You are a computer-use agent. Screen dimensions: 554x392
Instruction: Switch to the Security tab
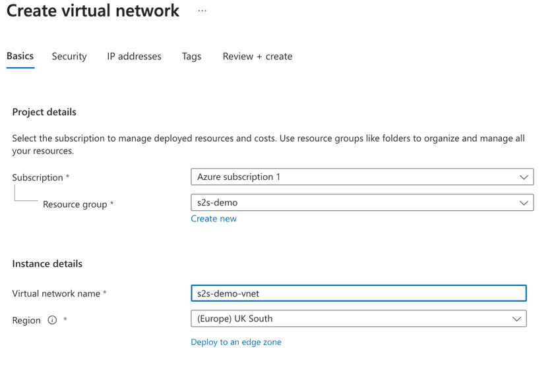click(69, 57)
